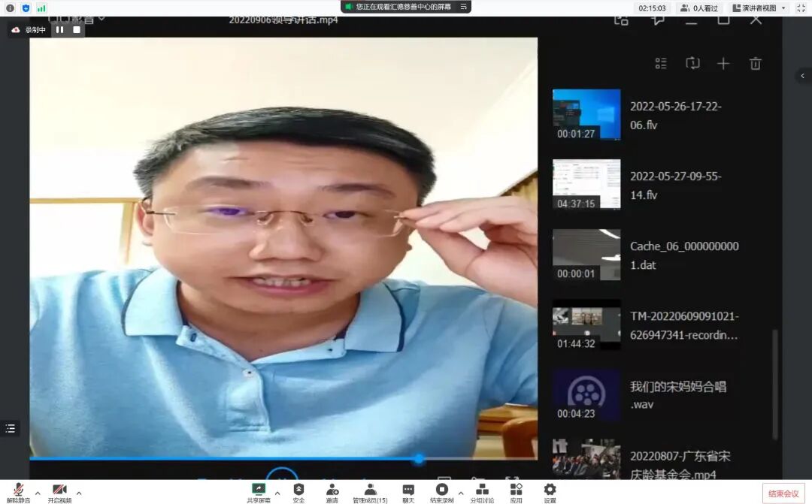Open the Security (安全) panel

tap(298, 490)
